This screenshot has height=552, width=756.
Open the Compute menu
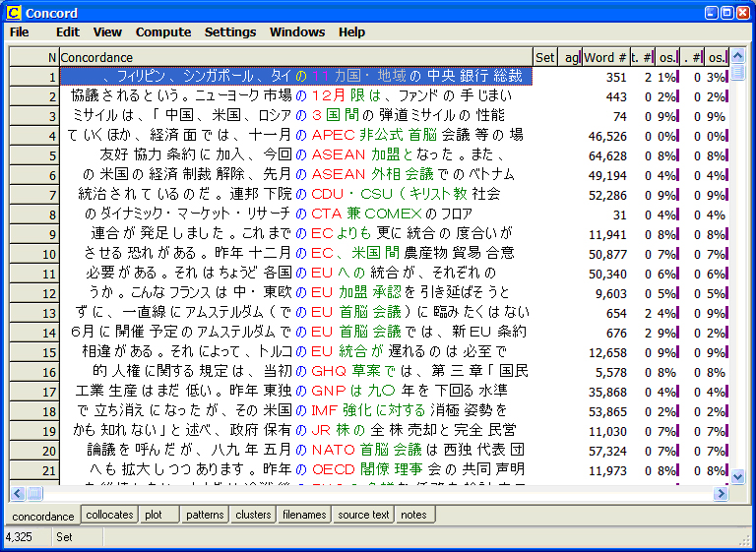[x=163, y=32]
